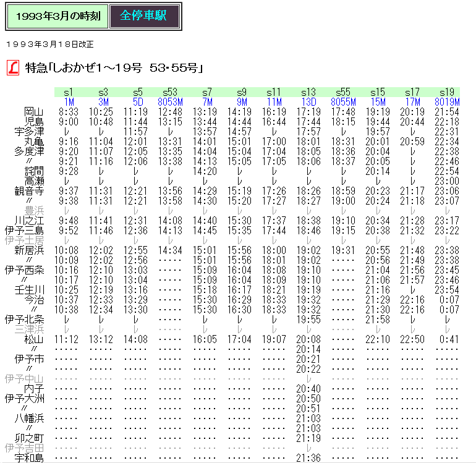
Task: Click the 21:36 Uwajima arrival time
Action: (x=308, y=457)
